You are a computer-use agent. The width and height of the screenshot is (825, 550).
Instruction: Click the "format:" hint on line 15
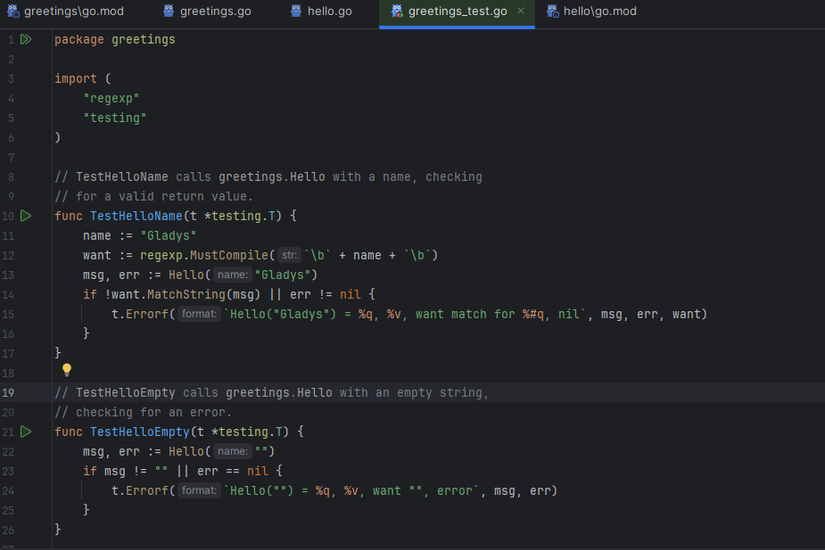tap(199, 314)
